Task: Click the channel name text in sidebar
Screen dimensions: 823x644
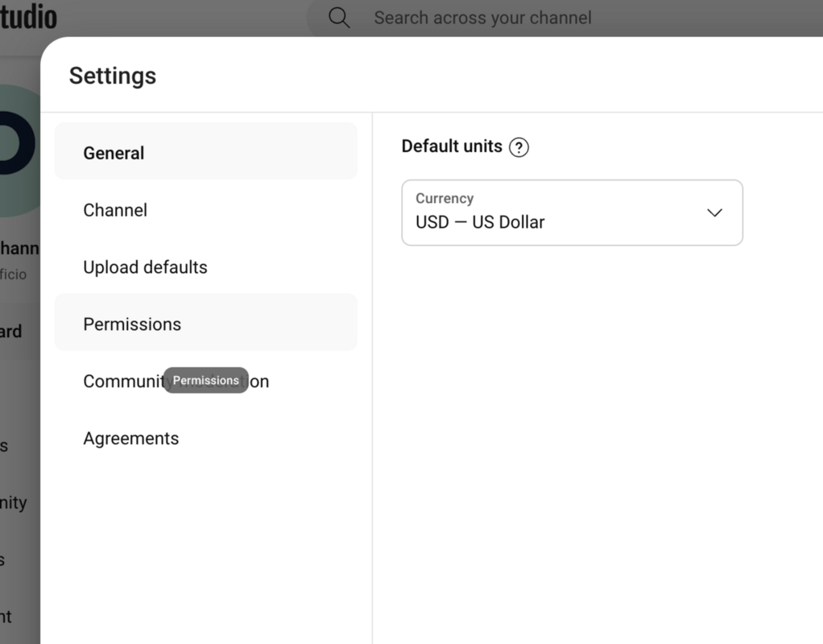Action: click(x=19, y=248)
